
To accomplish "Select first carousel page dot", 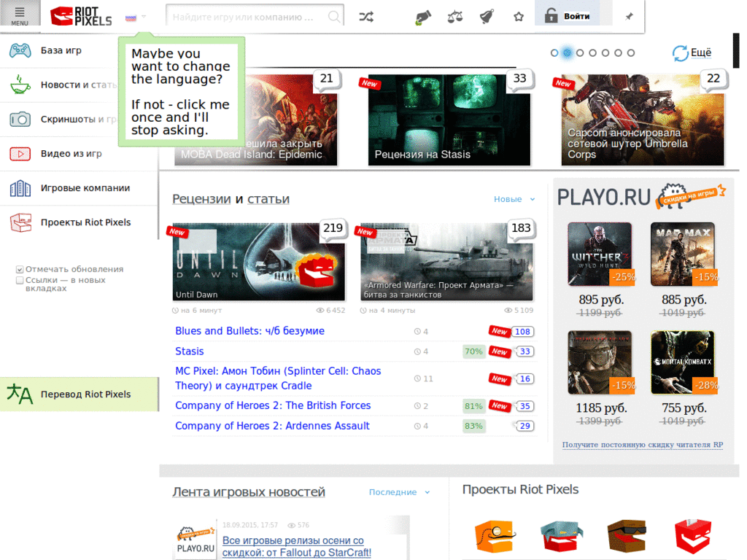I will pyautogui.click(x=554, y=52).
